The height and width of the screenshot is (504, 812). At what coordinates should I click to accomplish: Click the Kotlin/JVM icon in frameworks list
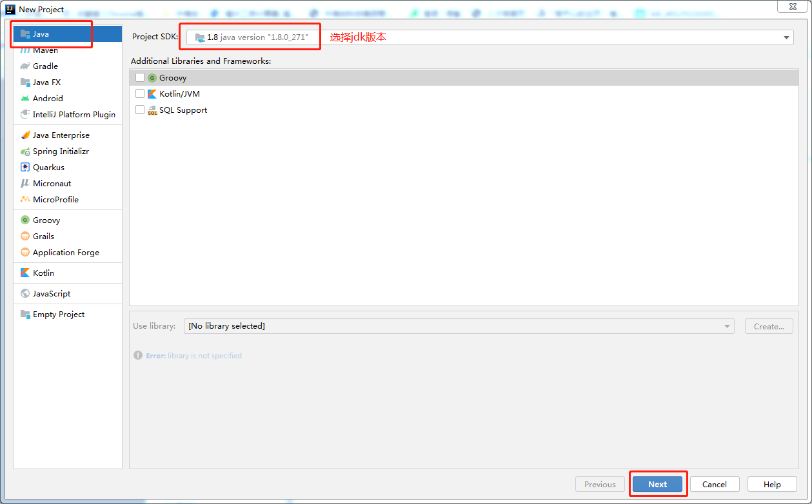152,94
